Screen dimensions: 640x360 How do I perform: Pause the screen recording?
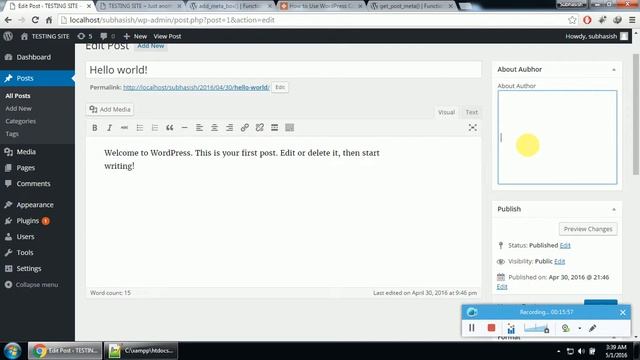tap(472, 328)
